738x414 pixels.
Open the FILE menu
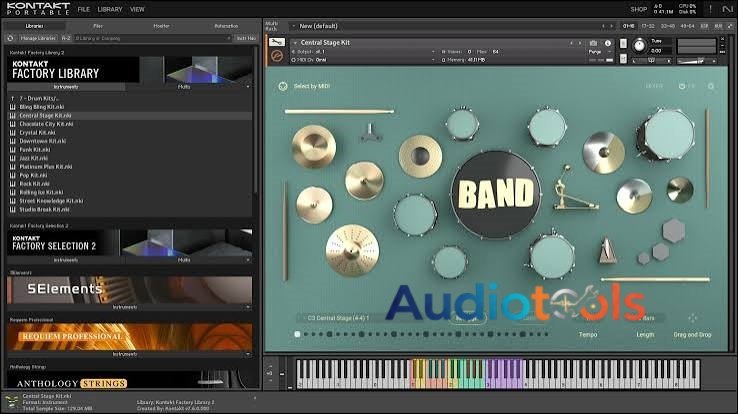point(84,9)
